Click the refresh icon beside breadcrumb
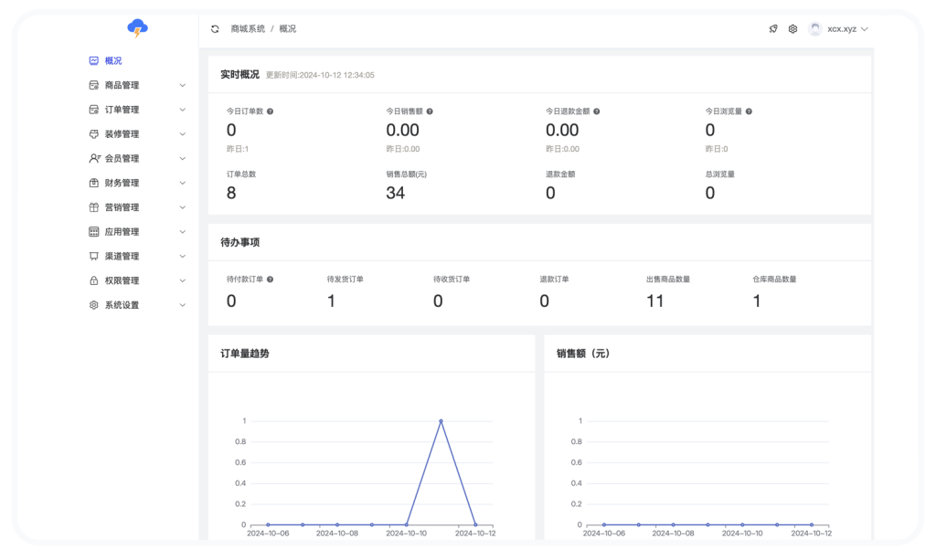936x560 pixels. [215, 28]
